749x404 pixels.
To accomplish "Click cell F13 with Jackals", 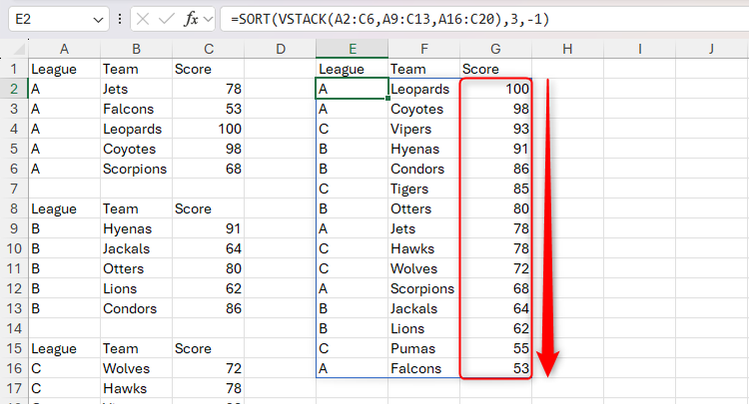I will pos(424,308).
